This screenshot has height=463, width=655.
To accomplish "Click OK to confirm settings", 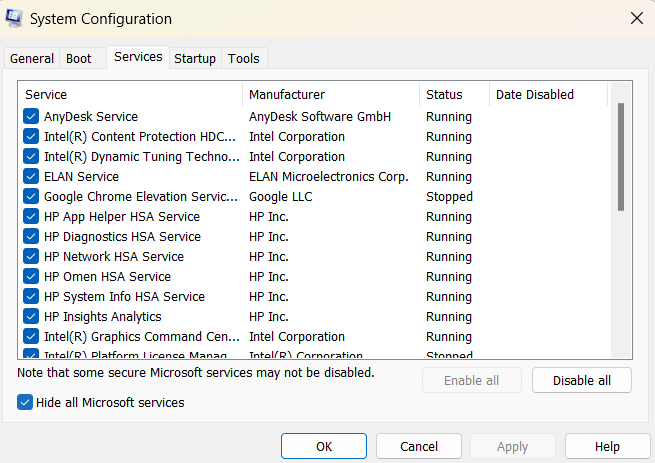I will 324,447.
